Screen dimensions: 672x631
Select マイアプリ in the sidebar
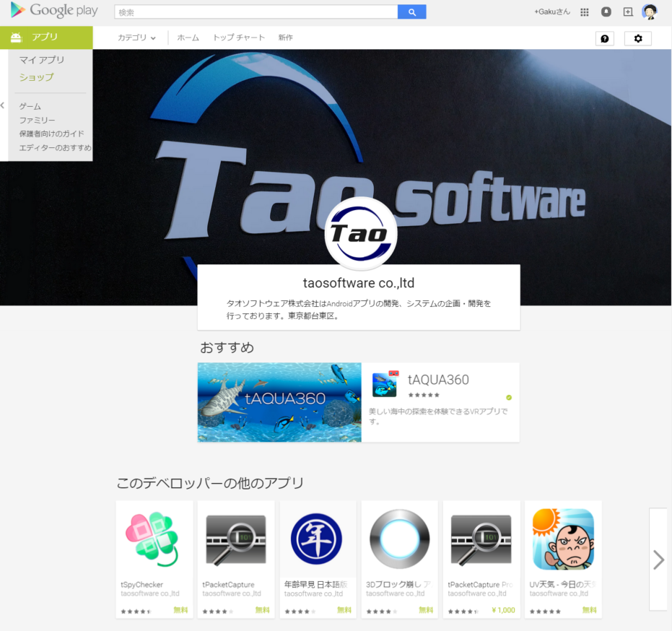click(42, 60)
